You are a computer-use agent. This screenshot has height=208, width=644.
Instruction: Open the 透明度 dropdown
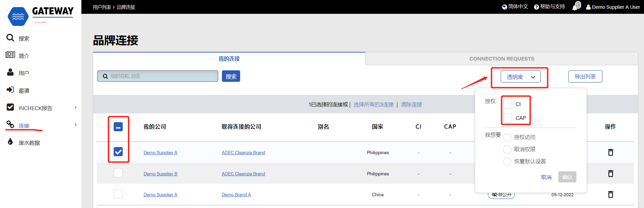(521, 77)
